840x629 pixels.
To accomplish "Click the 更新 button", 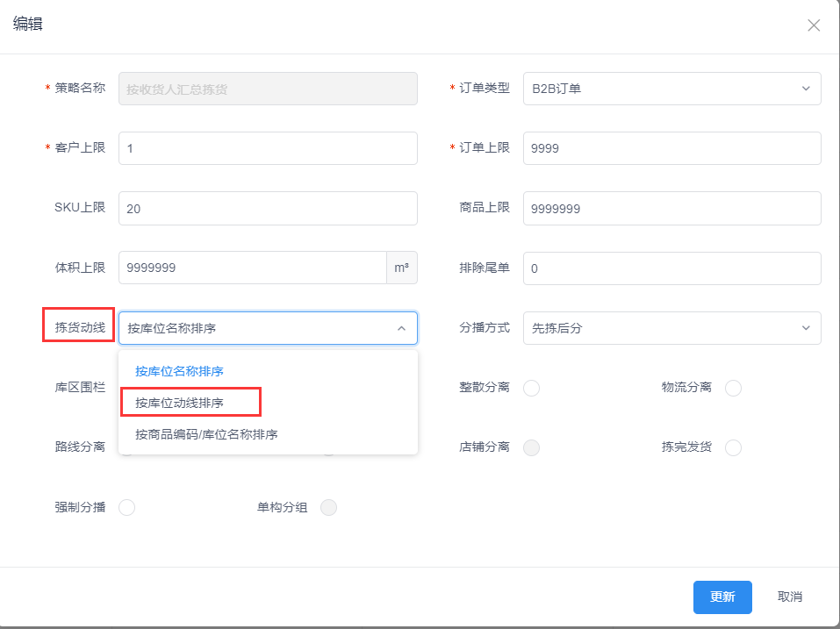I will (722, 597).
